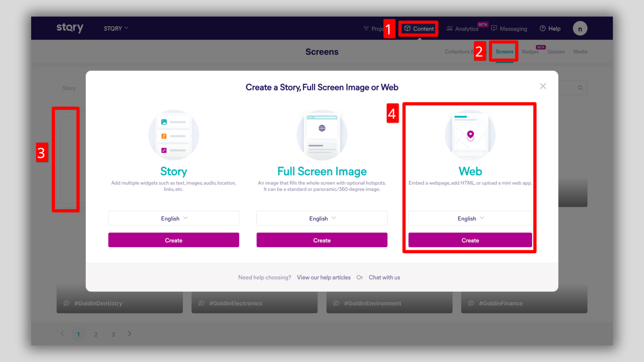Open the View our help articles link
644x362 pixels.
pyautogui.click(x=323, y=278)
